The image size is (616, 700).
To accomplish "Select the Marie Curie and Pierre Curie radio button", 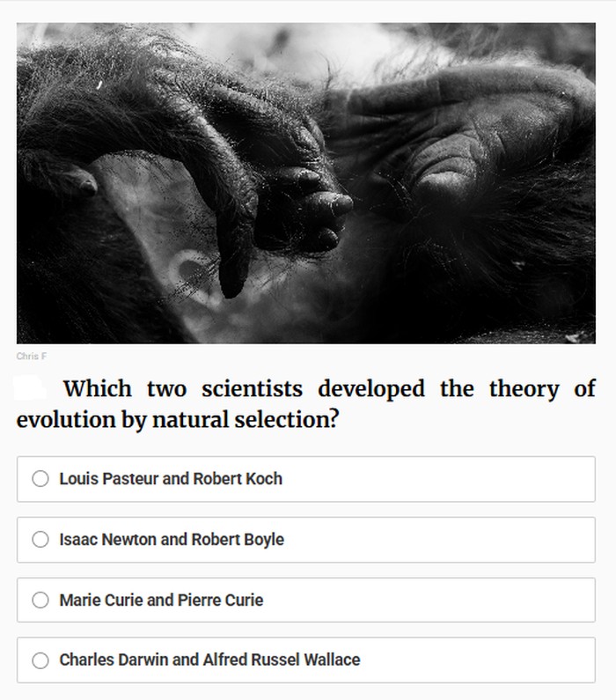I will coord(40,601).
